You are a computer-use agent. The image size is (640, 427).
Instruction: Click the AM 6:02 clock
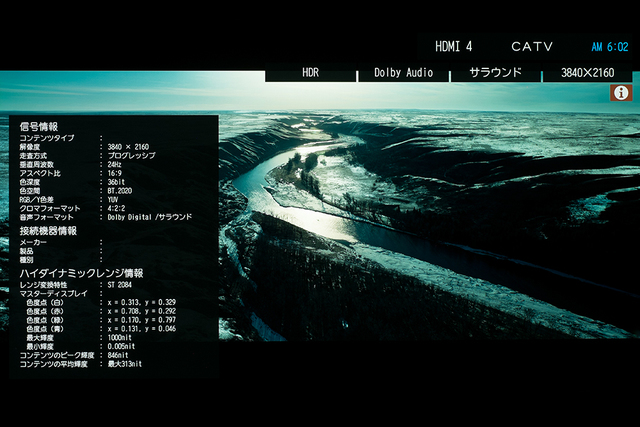[609, 47]
